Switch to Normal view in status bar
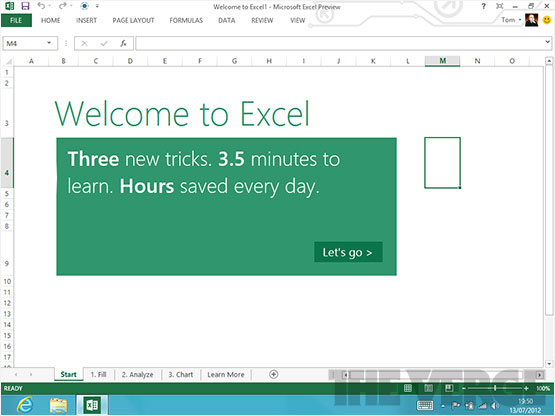 (x=408, y=388)
